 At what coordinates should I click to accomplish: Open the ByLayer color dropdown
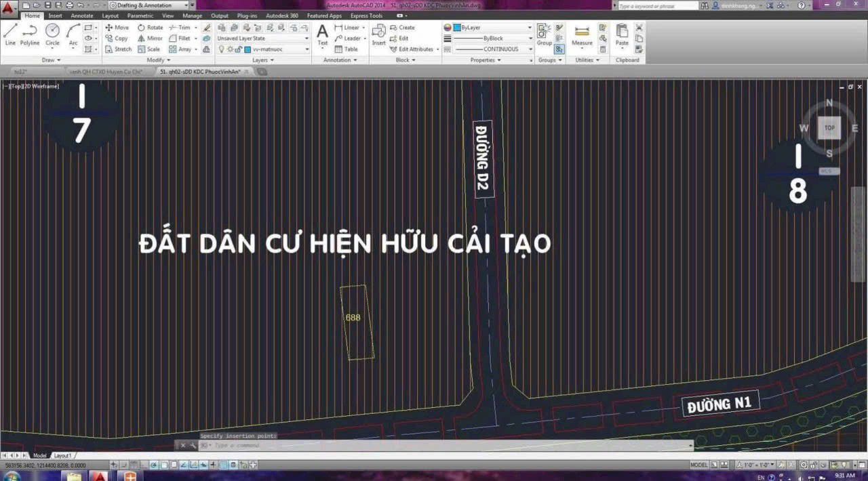530,28
